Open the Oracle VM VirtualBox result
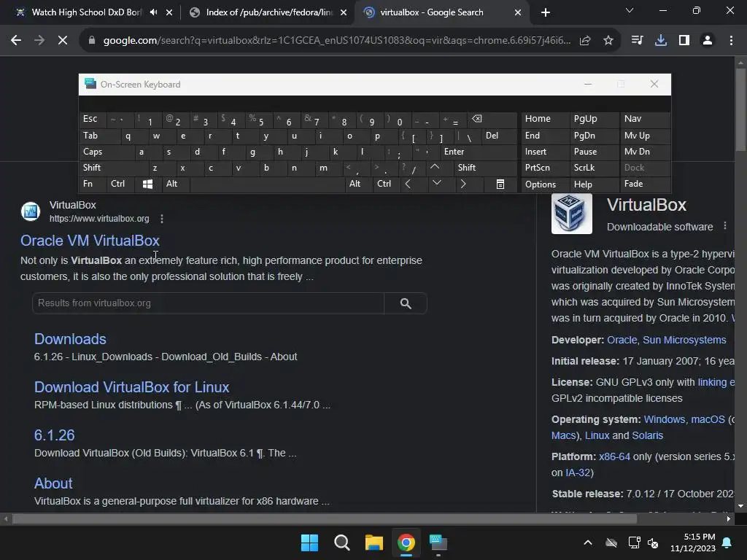 pos(90,241)
